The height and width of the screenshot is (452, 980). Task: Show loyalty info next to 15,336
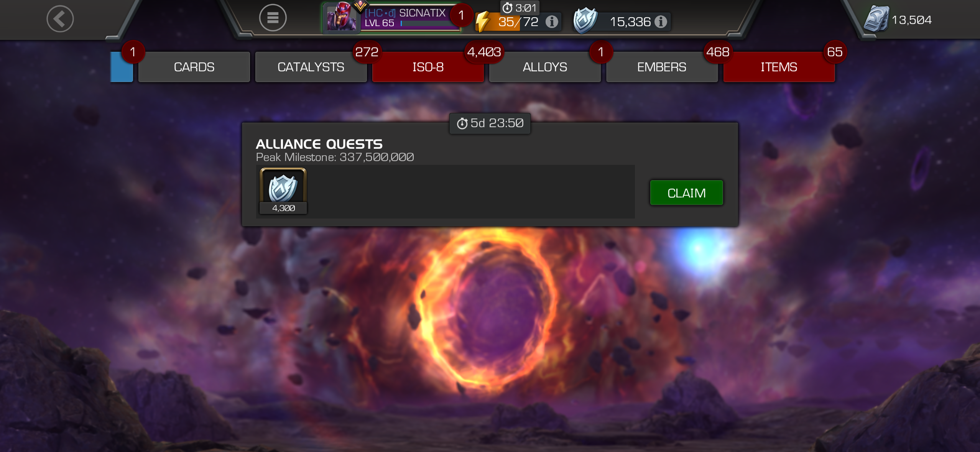click(661, 22)
